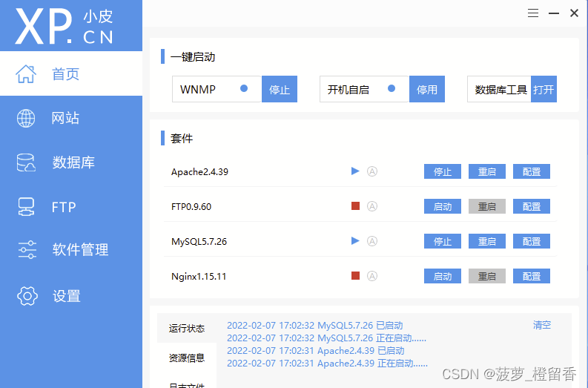Click the 一键启动 section heading

pos(193,57)
